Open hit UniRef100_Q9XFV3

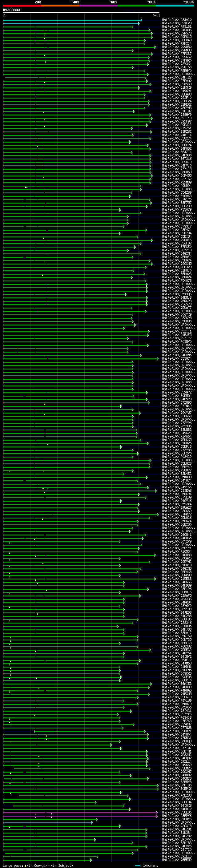[x=177, y=23]
